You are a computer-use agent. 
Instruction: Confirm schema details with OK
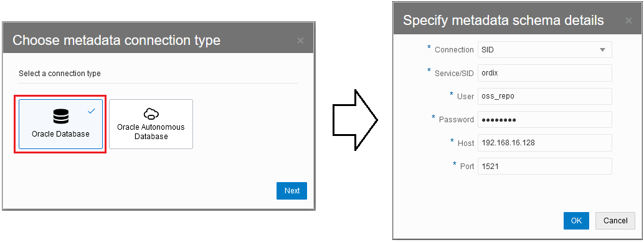point(576,221)
